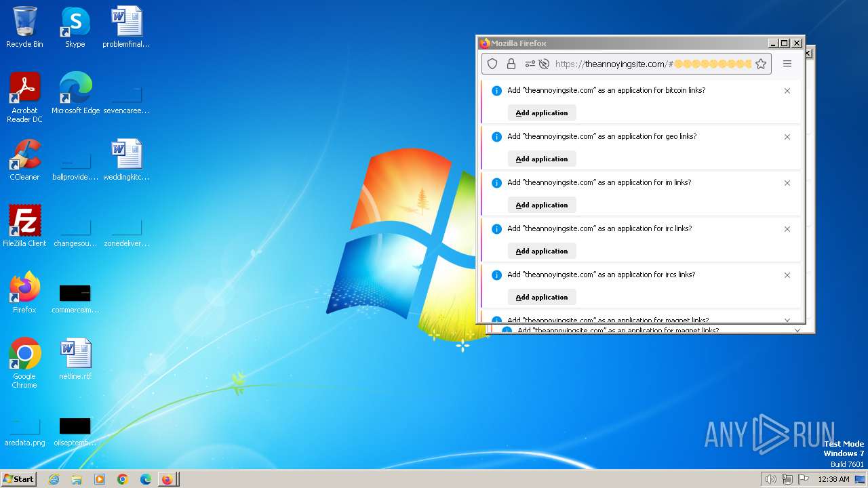This screenshot has width=868, height=488.
Task: Open the Action Center flag icon
Action: pos(804,479)
